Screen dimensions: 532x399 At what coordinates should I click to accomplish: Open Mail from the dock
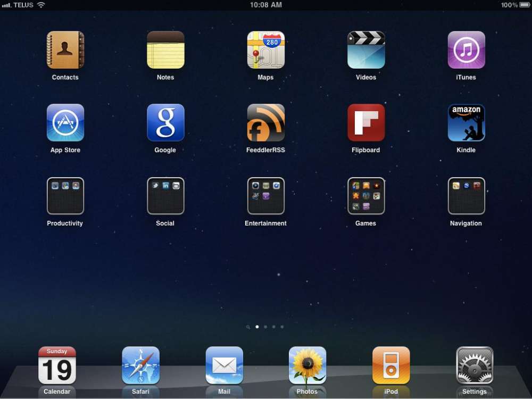(224, 365)
